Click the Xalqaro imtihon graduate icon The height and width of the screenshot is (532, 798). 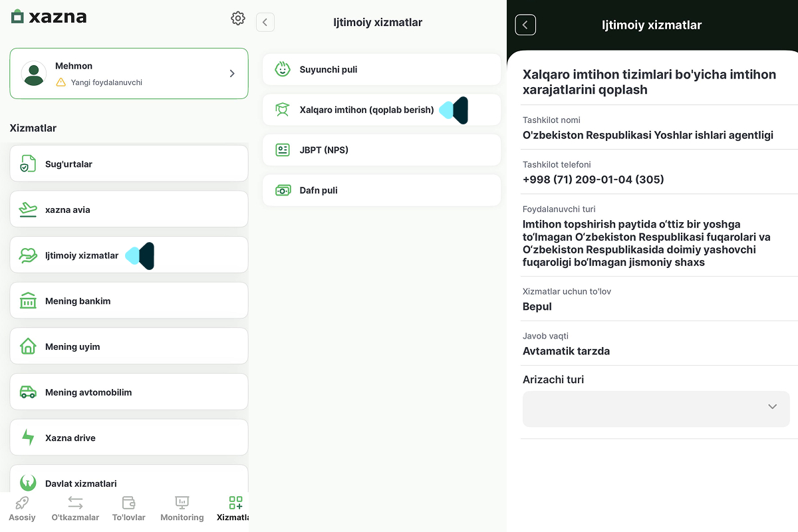pos(283,110)
